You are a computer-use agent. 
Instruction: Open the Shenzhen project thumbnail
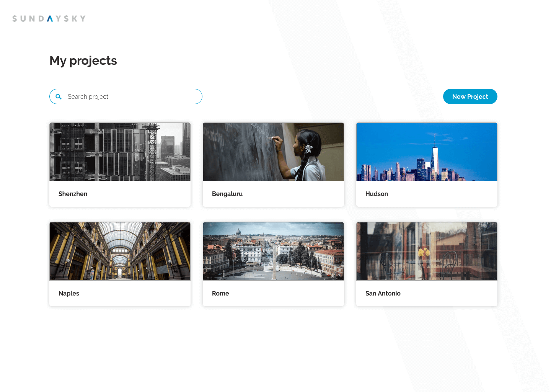[120, 152]
